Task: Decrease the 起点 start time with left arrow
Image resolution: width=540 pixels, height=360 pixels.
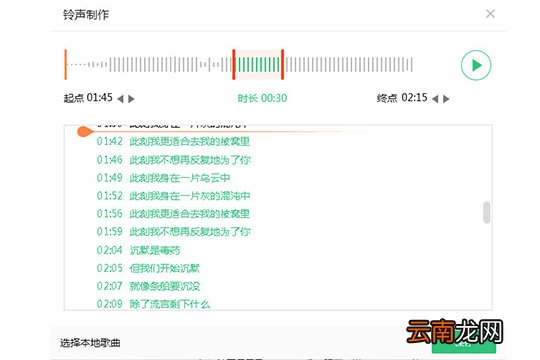Action: click(x=120, y=99)
